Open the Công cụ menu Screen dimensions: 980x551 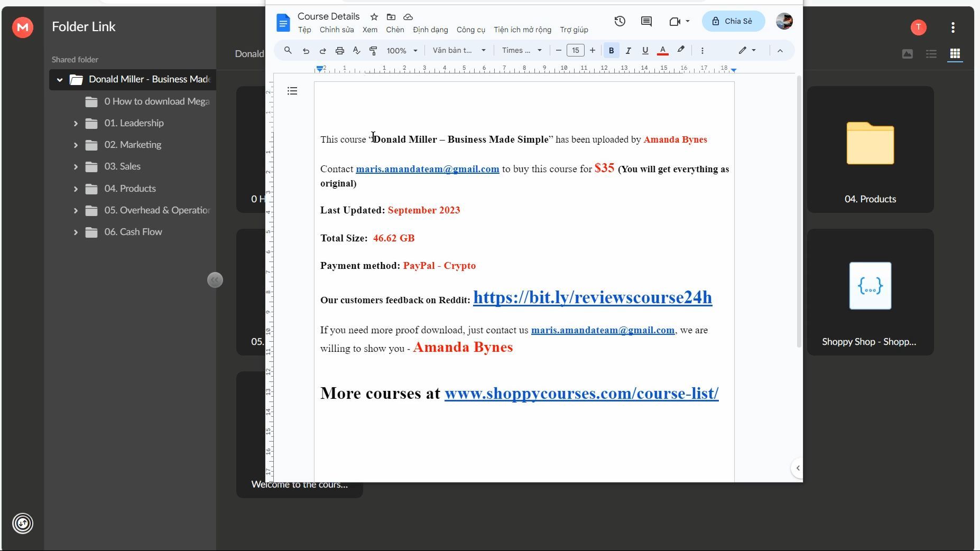[471, 30]
